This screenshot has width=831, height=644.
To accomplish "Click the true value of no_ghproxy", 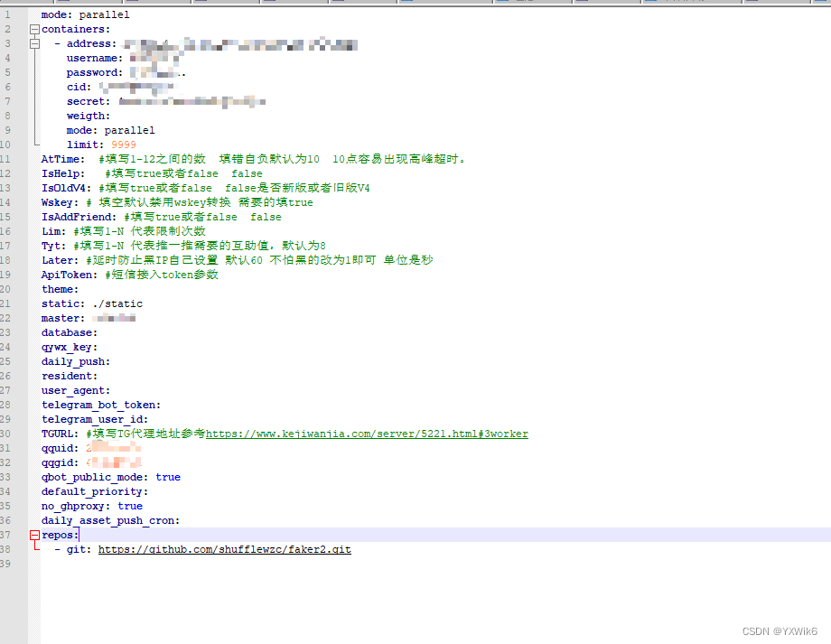I will pyautogui.click(x=130, y=506).
